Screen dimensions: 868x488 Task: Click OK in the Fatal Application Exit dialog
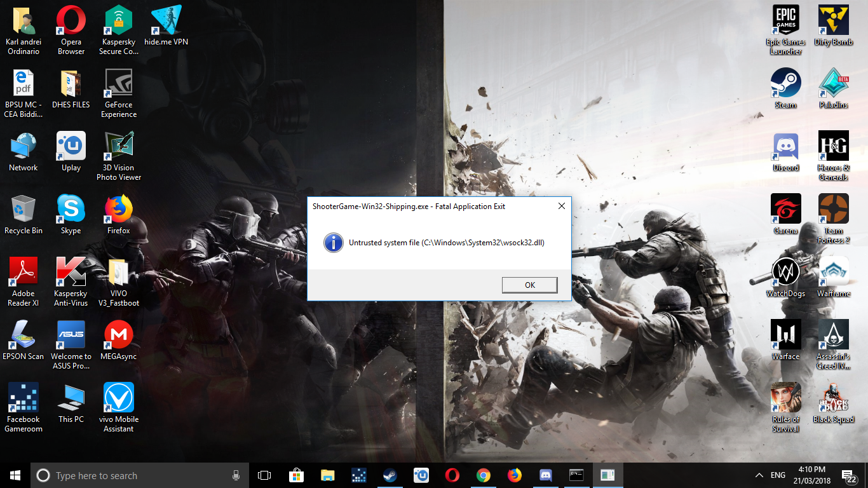(529, 285)
